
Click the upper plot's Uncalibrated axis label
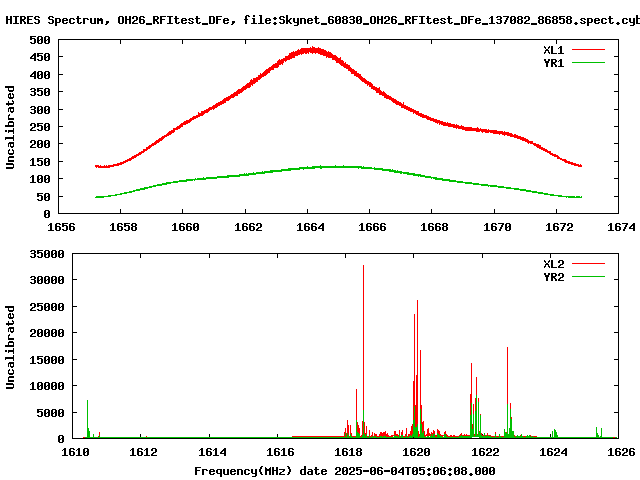click(x=10, y=127)
